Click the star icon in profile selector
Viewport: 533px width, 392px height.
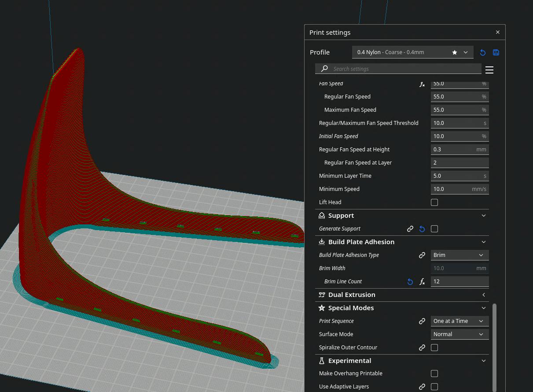(x=455, y=52)
